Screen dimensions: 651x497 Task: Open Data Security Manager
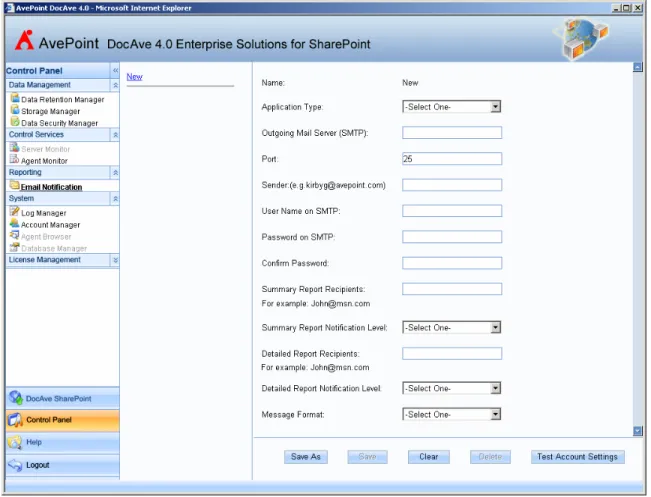60,123
